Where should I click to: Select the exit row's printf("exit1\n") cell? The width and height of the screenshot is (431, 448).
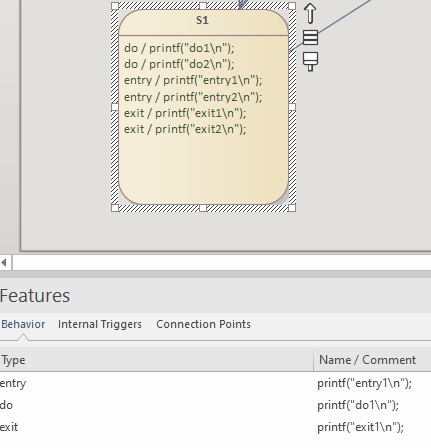360,427
